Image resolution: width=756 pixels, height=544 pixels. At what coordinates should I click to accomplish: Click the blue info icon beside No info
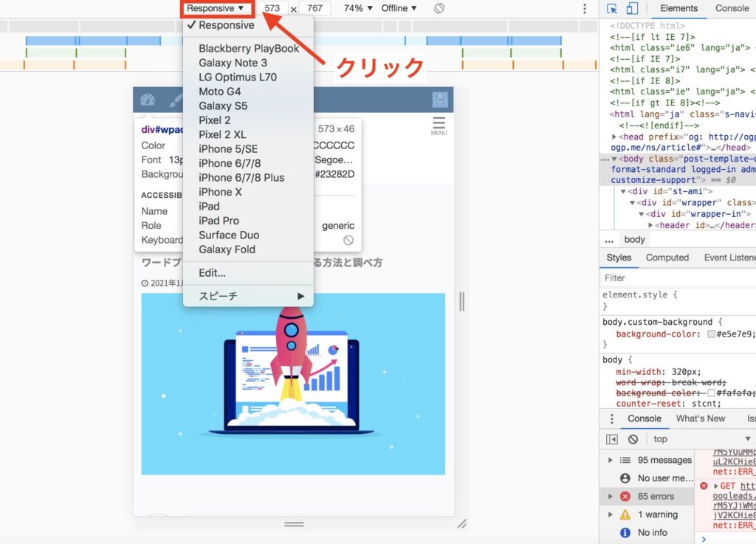point(625,532)
